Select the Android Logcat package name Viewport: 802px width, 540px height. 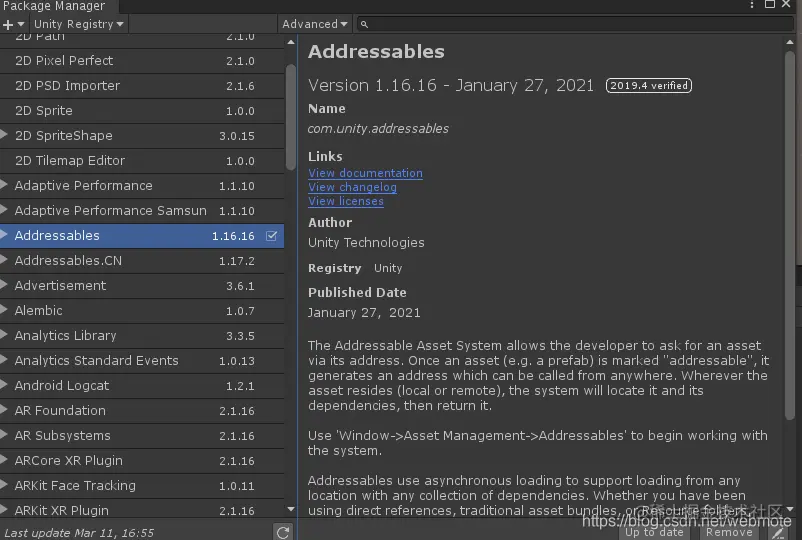[61, 386]
